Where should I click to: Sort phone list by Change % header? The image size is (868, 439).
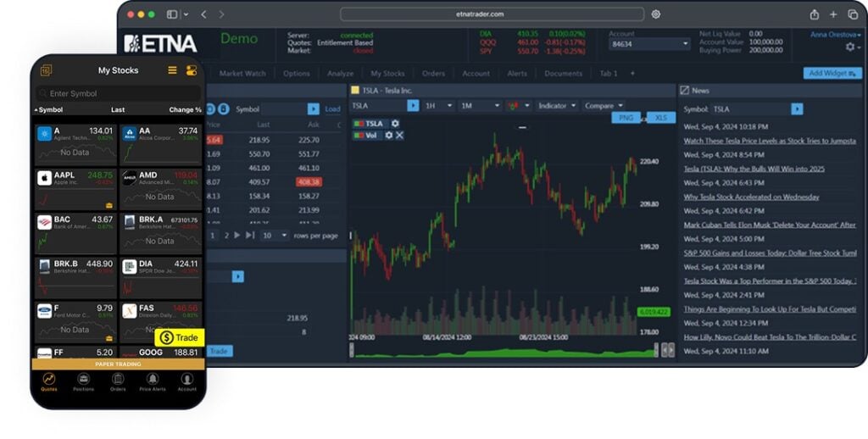pos(185,109)
